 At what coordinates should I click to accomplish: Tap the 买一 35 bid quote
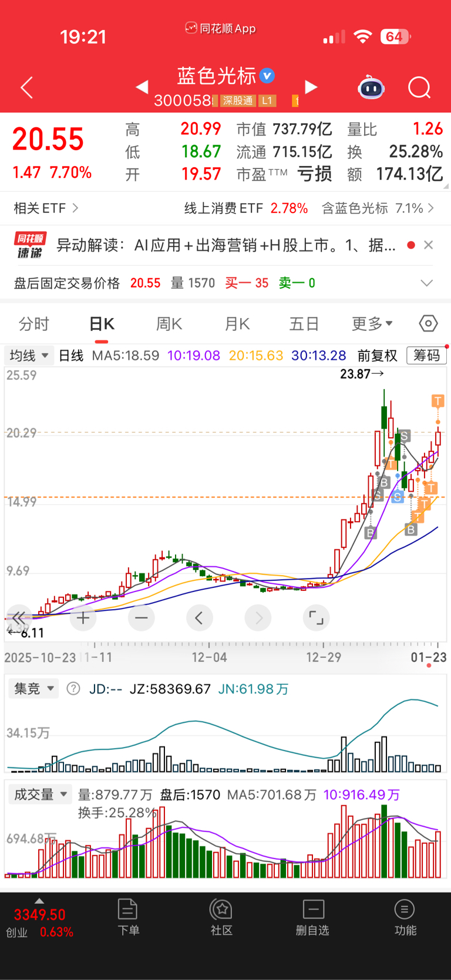[247, 283]
